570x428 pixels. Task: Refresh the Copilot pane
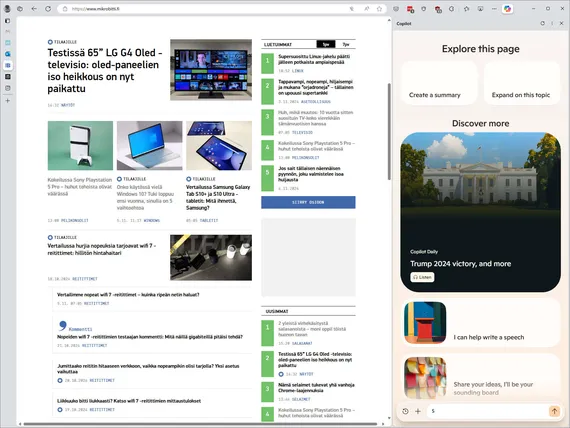(x=542, y=23)
